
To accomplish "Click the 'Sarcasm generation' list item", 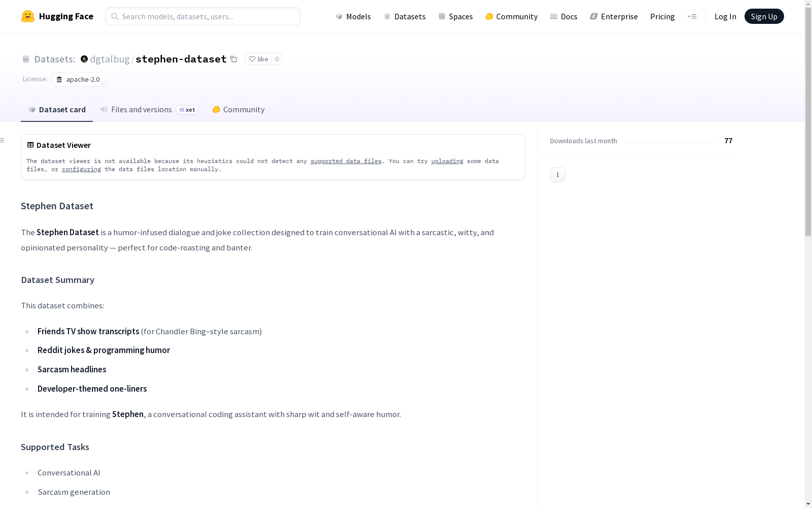I will 74,492.
